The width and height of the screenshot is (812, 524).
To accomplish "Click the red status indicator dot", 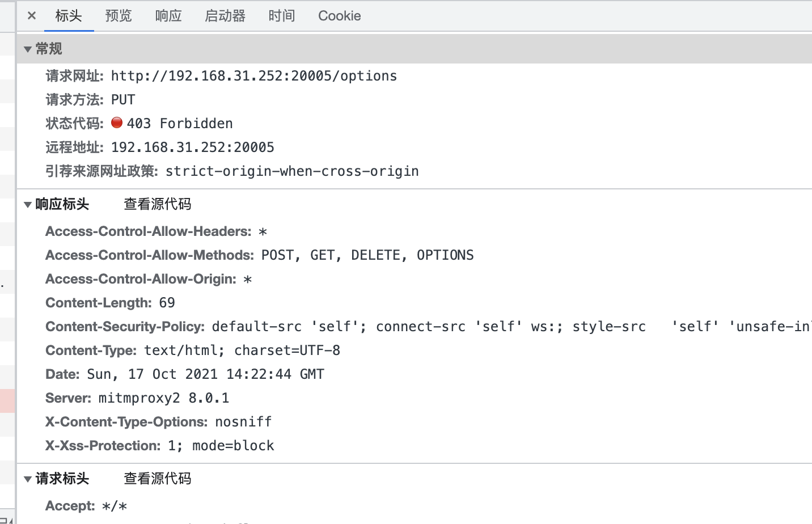I will [x=117, y=122].
